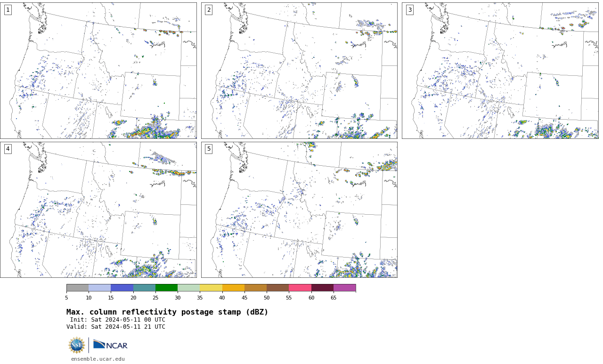The height and width of the screenshot is (364, 603).
Task: Select the dark green 25-30 dBZ swatch
Action: pos(166,288)
